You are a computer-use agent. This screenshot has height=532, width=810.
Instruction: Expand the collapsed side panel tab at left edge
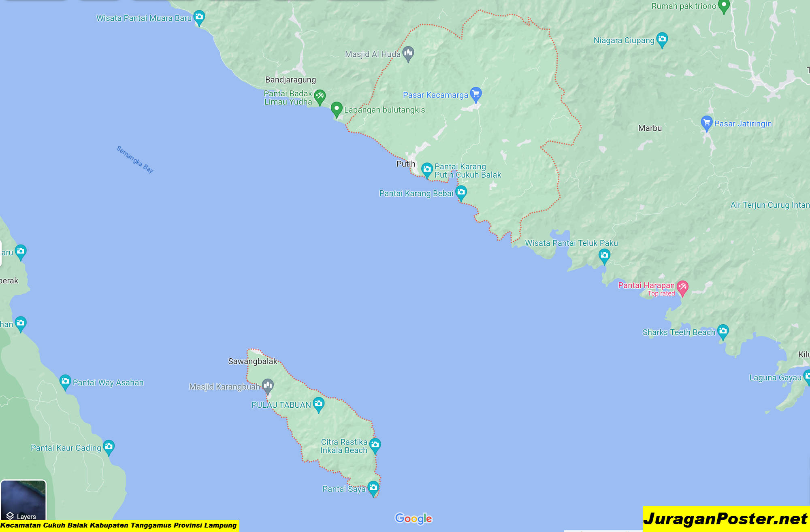click(x=1, y=253)
